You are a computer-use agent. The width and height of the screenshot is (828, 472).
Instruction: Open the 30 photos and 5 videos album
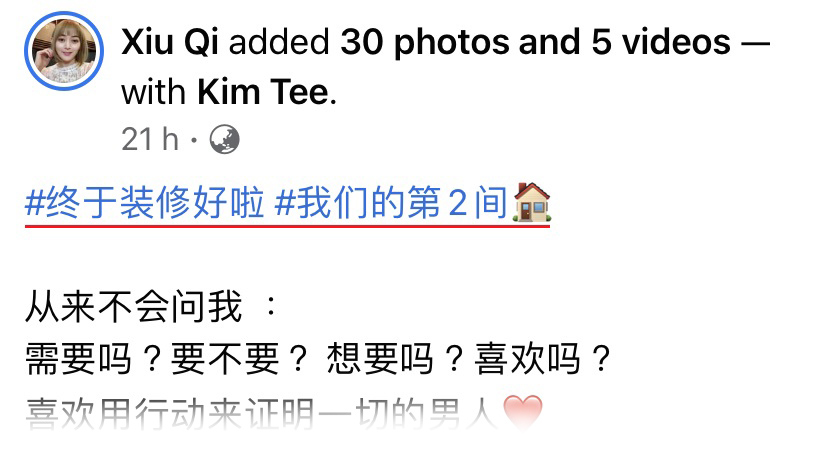tap(535, 41)
